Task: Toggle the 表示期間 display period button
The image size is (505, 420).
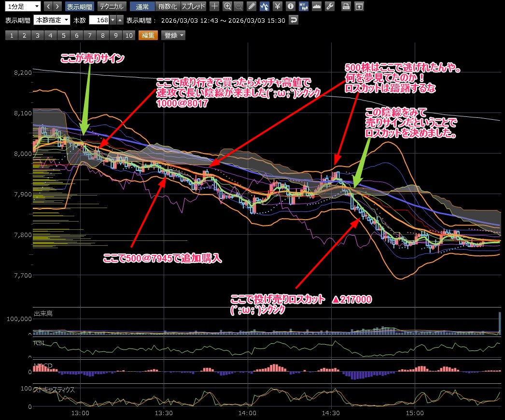Action: [x=79, y=6]
